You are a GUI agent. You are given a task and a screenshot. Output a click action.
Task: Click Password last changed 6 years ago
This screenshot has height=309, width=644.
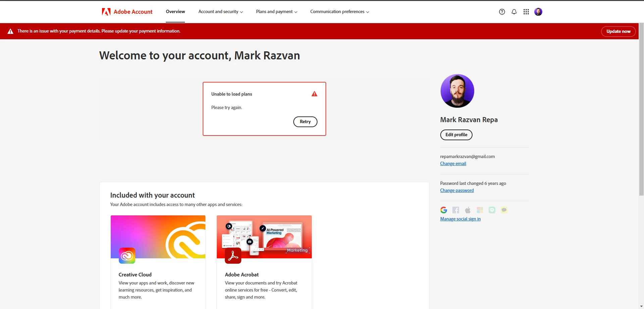coord(473,184)
